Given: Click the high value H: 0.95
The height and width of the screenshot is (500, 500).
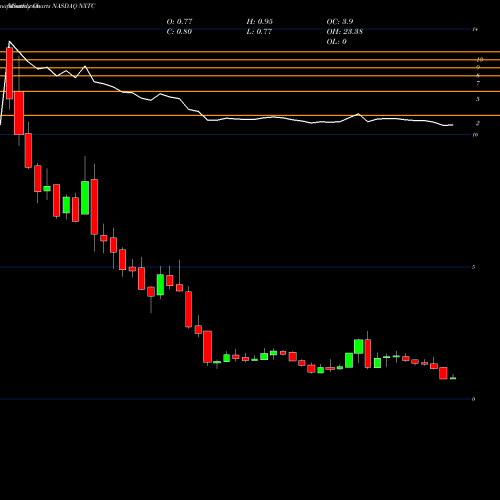Looking at the screenshot, I should [259, 21].
